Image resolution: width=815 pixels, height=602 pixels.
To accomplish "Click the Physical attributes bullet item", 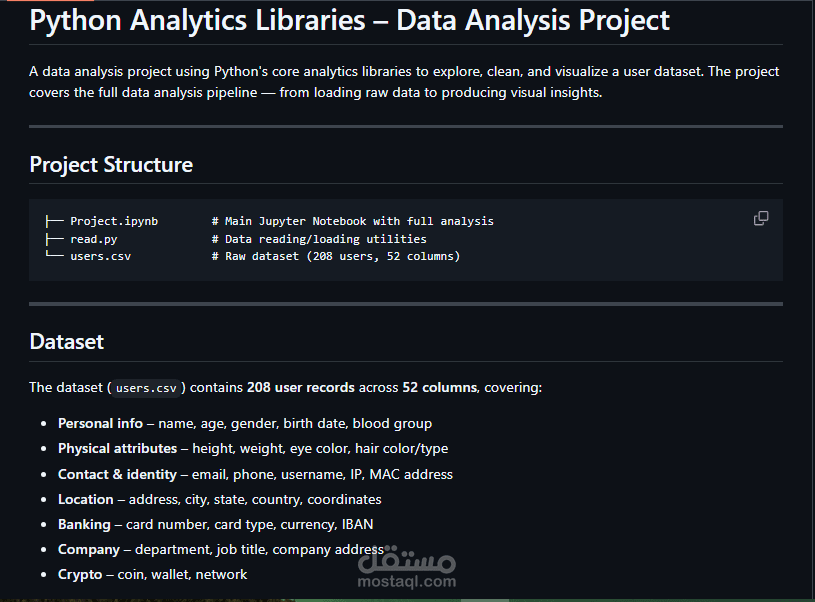I will pos(253,448).
